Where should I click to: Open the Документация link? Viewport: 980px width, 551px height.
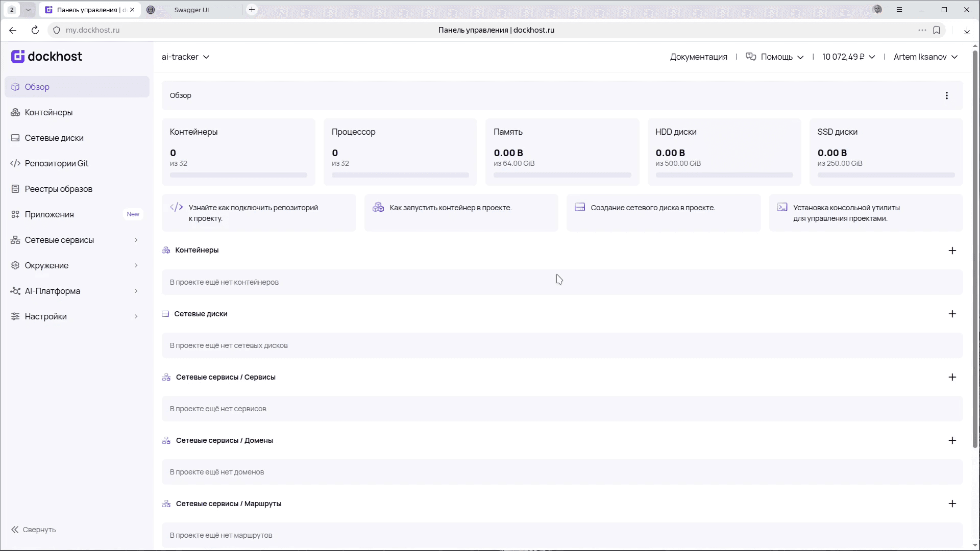pyautogui.click(x=698, y=57)
